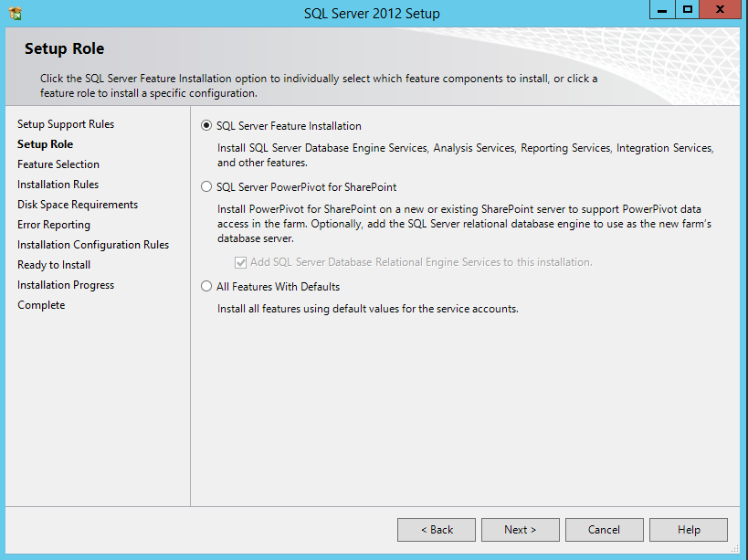
Task: Select Setup Support Rules step in sidebar
Action: click(66, 124)
